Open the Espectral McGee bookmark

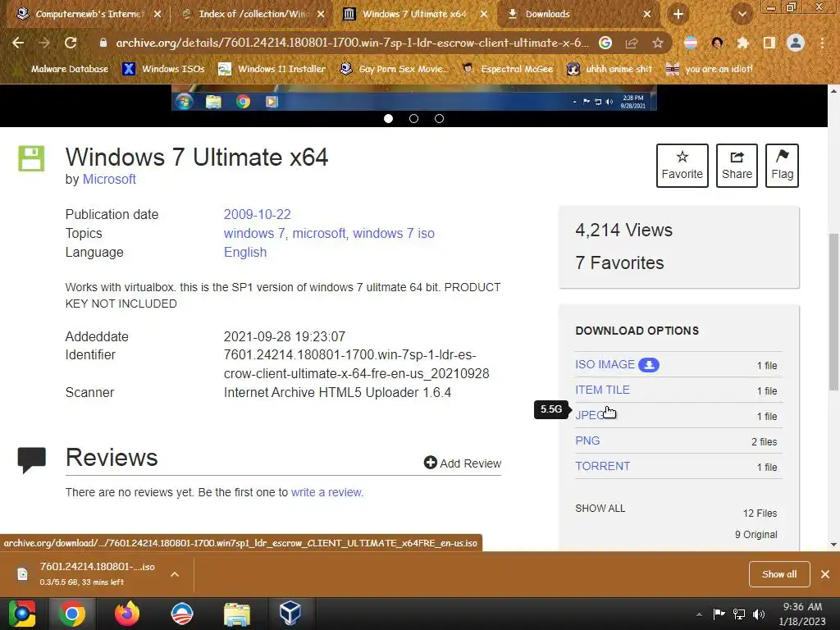point(507,69)
